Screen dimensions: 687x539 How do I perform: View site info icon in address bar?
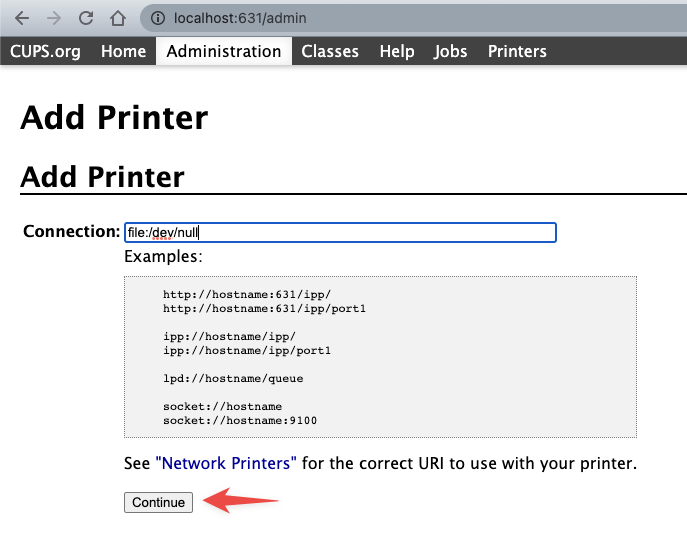(158, 18)
